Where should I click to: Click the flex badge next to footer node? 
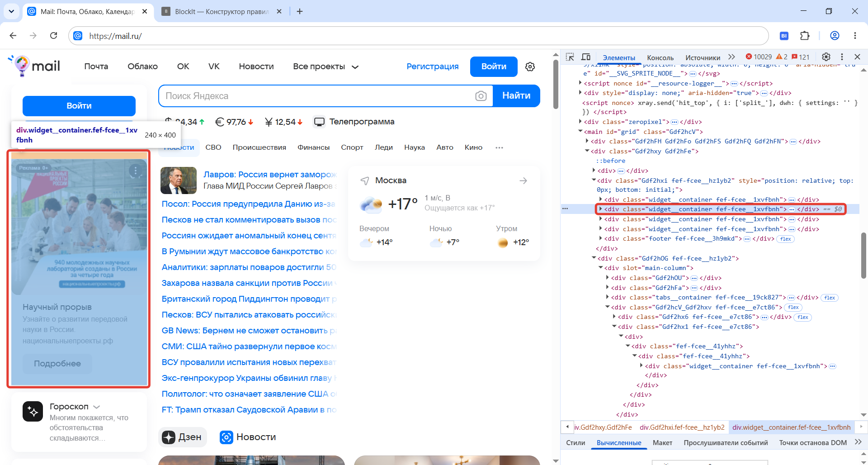(786, 239)
